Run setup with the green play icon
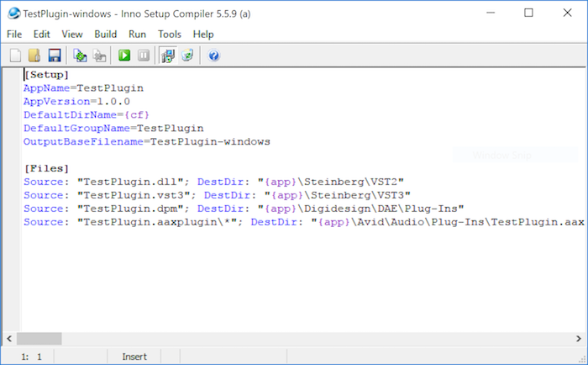This screenshot has width=588, height=365. (x=124, y=56)
